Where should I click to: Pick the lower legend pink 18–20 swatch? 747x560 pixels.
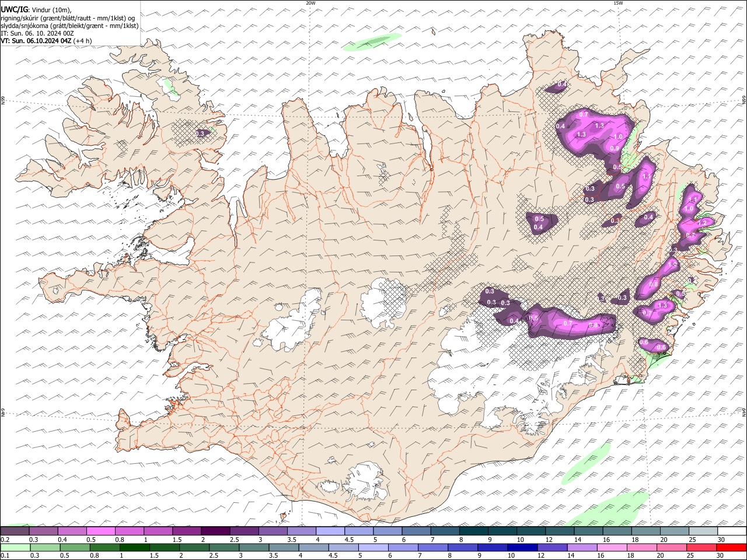pyautogui.click(x=643, y=548)
